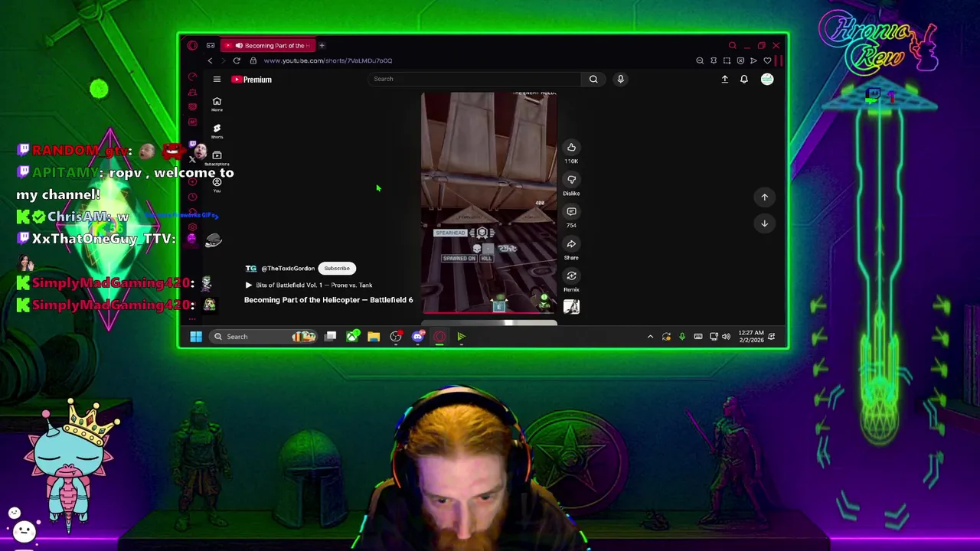
Task: Remix this Short
Action: (571, 276)
